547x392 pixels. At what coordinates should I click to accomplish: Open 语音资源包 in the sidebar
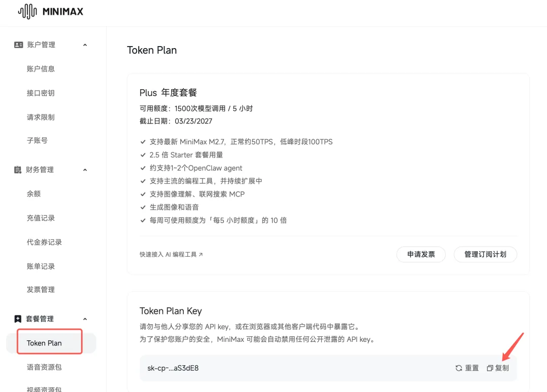coord(44,367)
